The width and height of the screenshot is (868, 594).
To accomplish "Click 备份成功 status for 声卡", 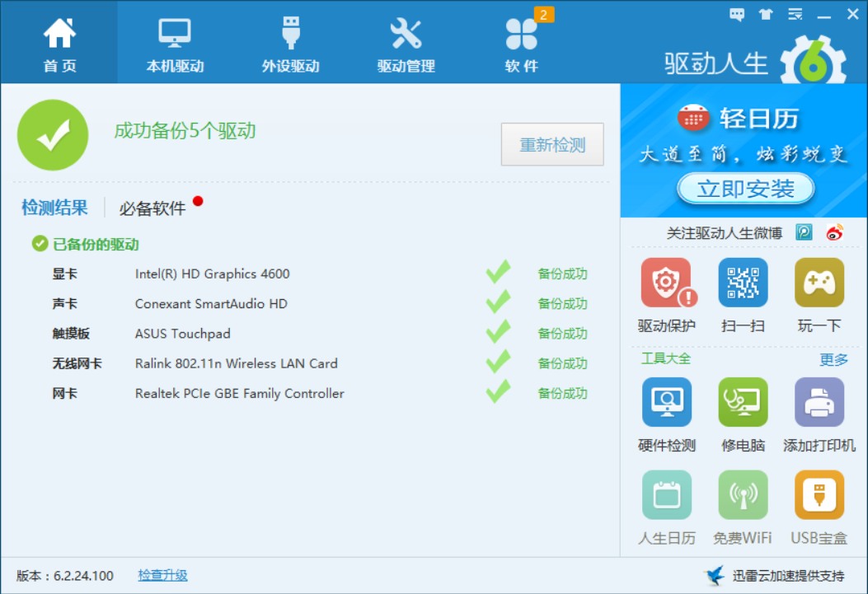I will pyautogui.click(x=562, y=304).
